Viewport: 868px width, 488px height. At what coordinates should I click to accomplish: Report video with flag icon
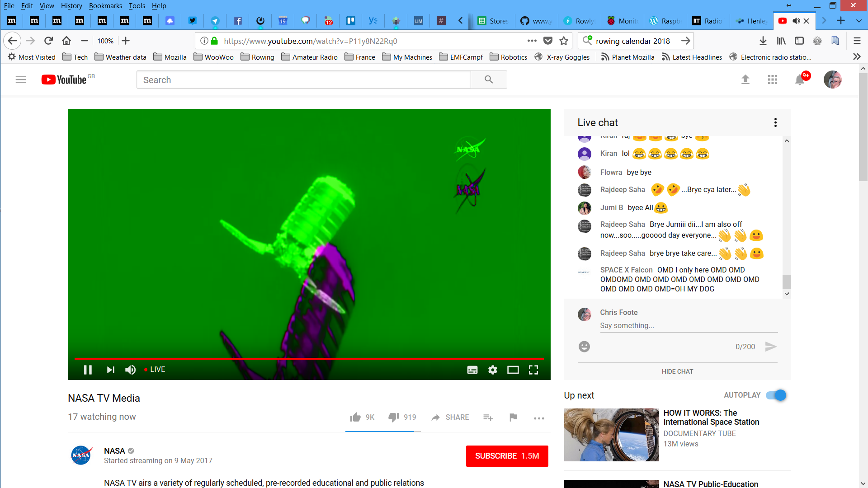tap(513, 417)
